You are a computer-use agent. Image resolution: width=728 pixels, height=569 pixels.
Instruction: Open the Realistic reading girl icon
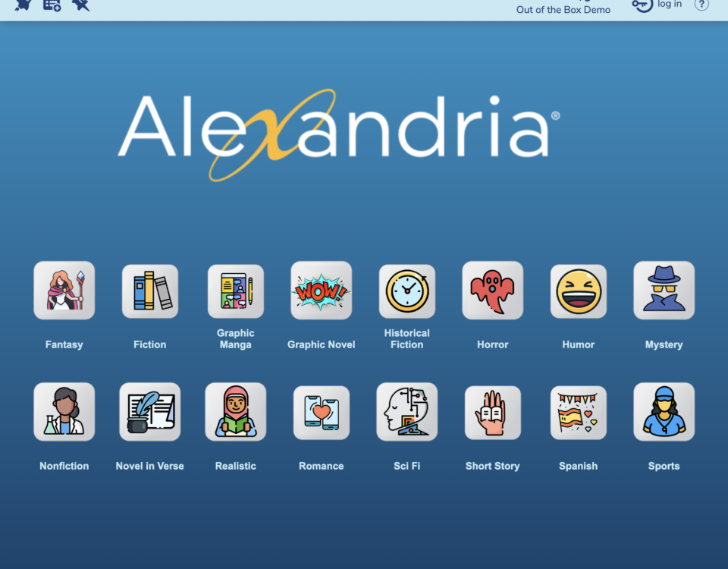click(236, 411)
